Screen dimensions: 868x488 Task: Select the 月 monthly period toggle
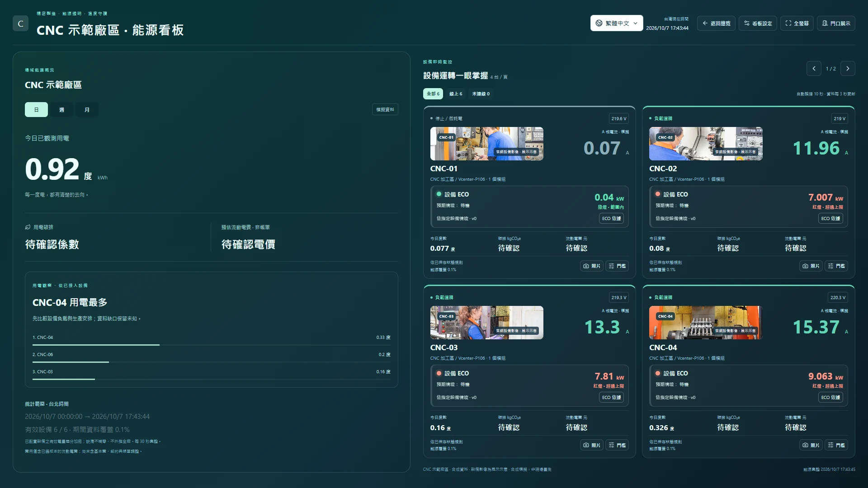(x=87, y=110)
